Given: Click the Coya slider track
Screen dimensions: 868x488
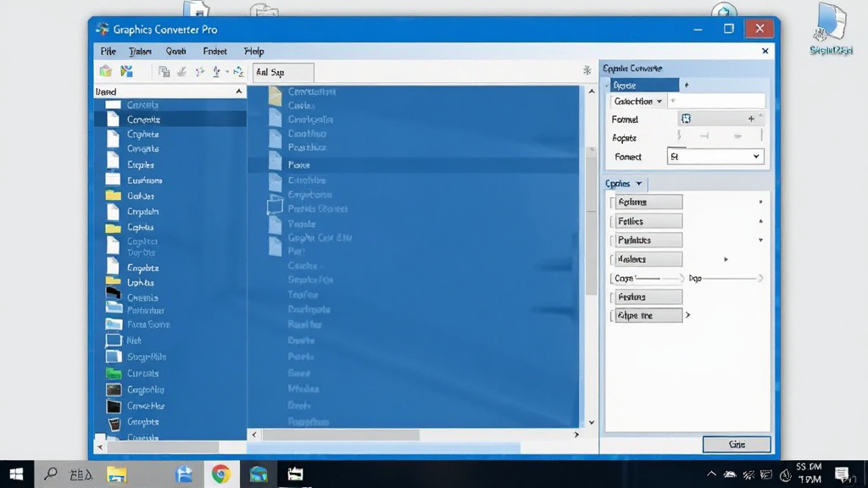Looking at the screenshot, I should [659, 278].
